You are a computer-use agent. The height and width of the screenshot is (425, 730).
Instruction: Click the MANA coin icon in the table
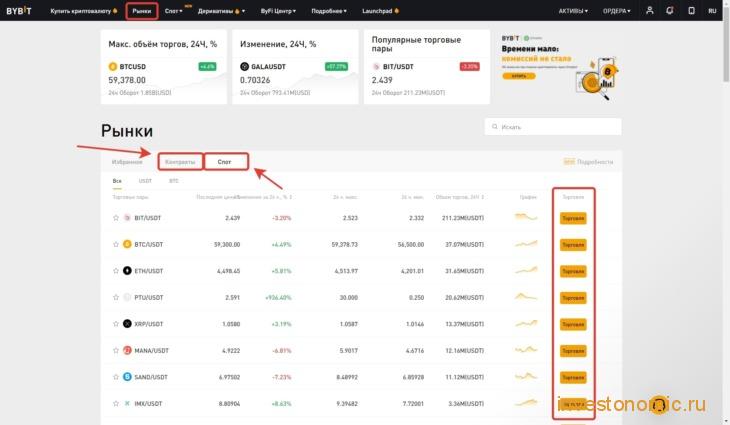[127, 351]
